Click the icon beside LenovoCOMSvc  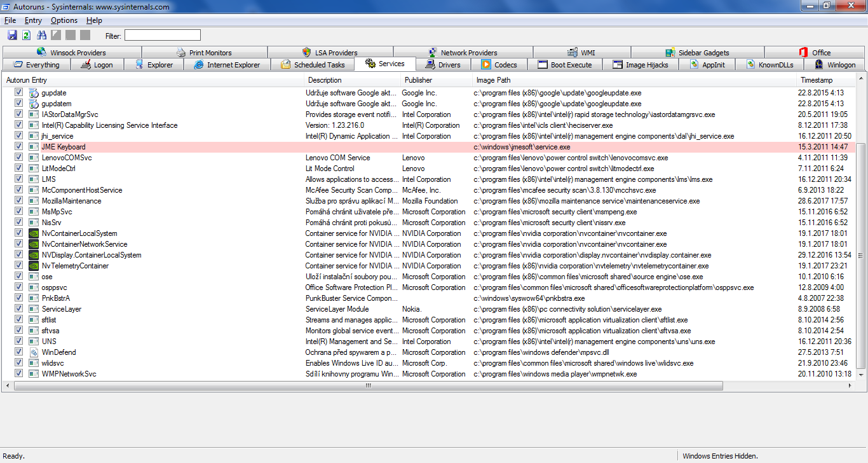pyautogui.click(x=34, y=158)
